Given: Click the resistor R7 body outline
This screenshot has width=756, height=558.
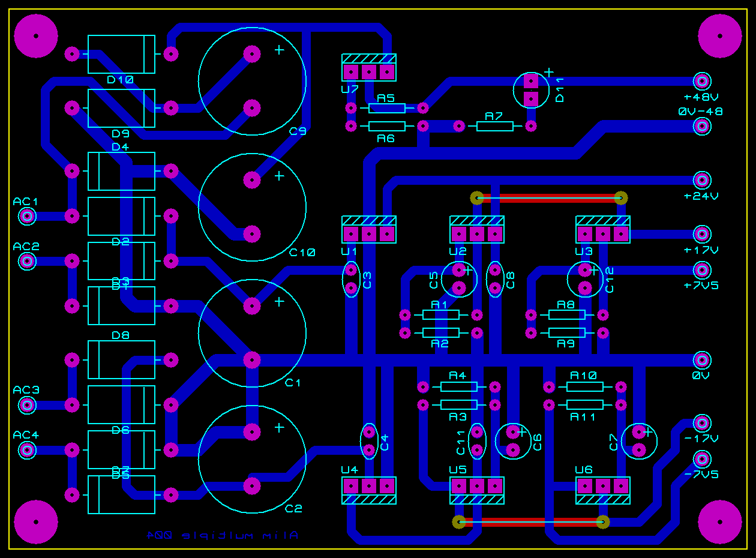Looking at the screenshot, I should pyautogui.click(x=495, y=126).
